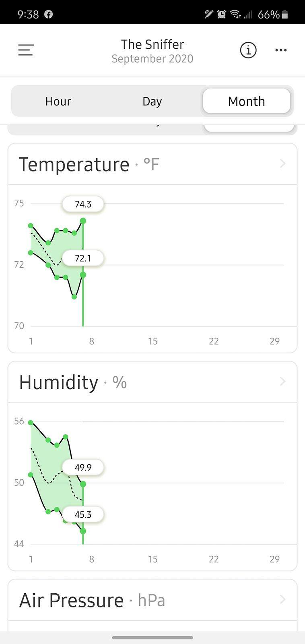305x644 pixels.
Task: Open the three-dot more options menu
Action: [x=281, y=50]
